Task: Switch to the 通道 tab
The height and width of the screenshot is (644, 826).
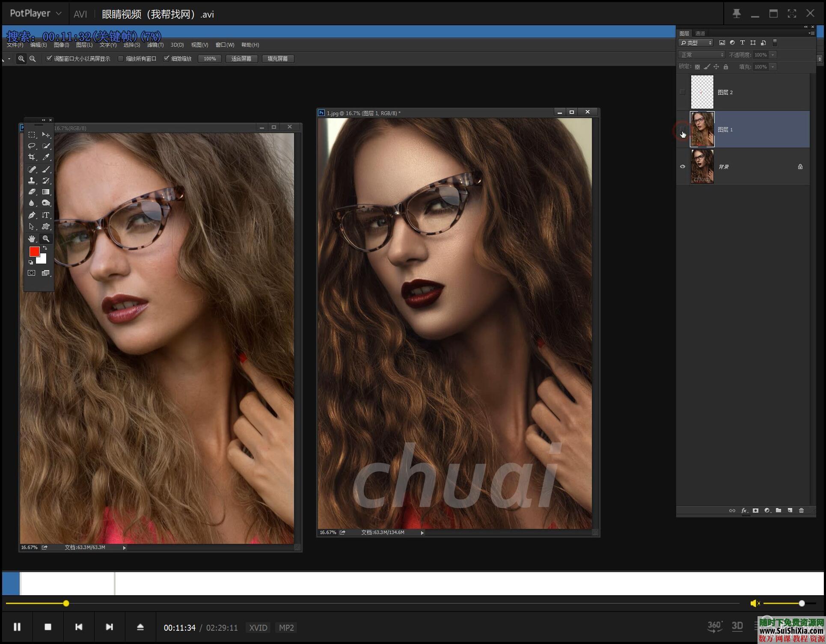Action: coord(700,33)
